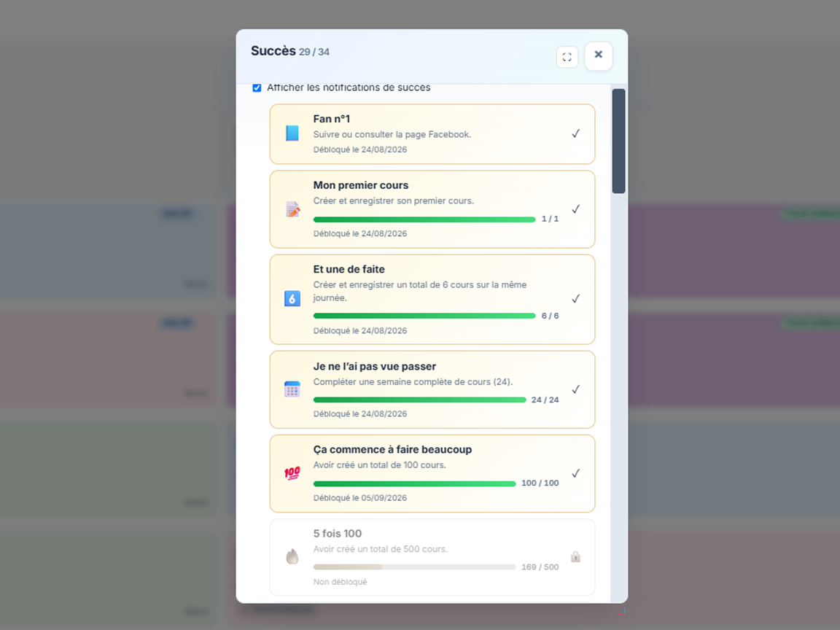840x630 pixels.
Task: Click the 6 / 6 progress bar
Action: coord(424,316)
